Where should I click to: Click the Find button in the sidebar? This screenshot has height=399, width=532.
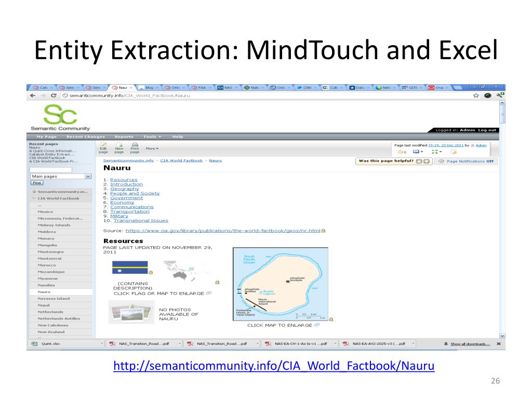click(37, 183)
